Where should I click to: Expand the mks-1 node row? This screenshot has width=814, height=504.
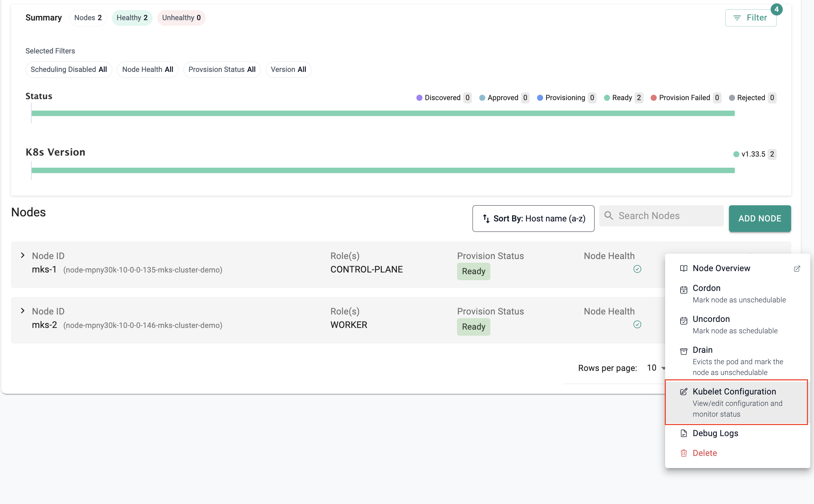(x=23, y=255)
